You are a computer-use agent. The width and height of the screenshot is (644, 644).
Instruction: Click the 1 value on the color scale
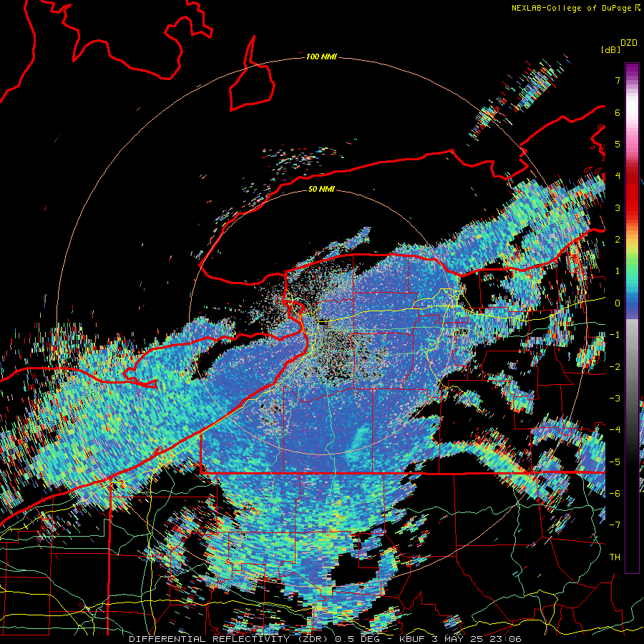(618, 271)
